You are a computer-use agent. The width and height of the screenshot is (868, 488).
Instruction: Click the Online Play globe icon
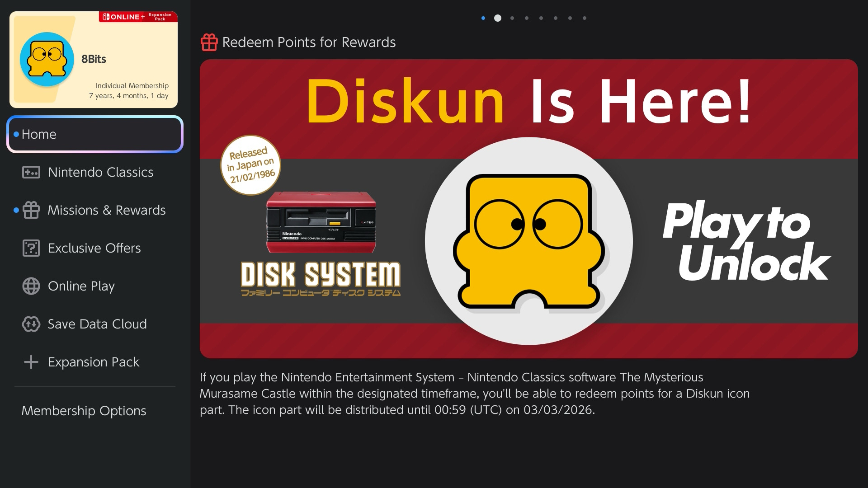(x=31, y=286)
